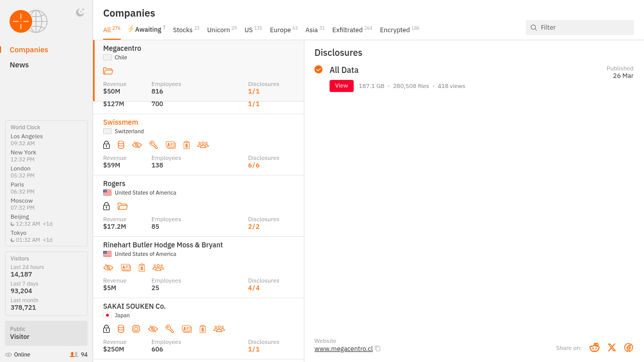
Task: Click the lock icon in Rogers row
Action: 106,206
